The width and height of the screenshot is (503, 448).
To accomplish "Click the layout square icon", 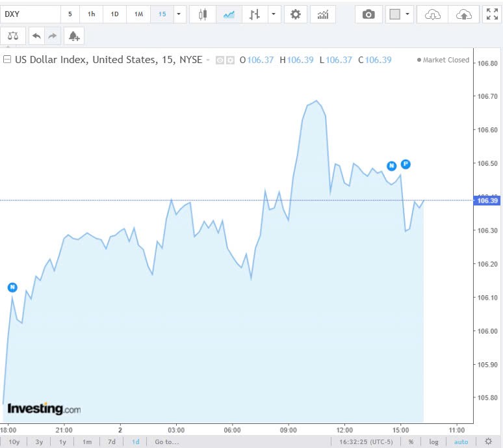I will tap(395, 14).
